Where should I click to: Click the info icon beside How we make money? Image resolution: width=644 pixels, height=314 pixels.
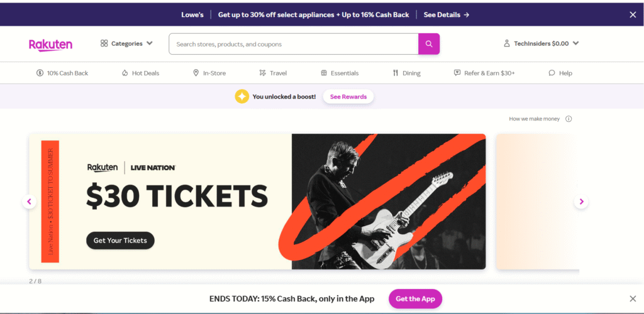click(x=569, y=119)
